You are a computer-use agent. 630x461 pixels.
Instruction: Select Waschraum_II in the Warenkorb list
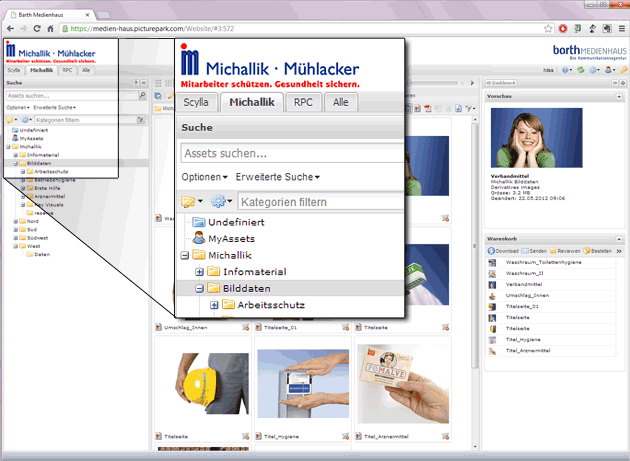pos(551,273)
